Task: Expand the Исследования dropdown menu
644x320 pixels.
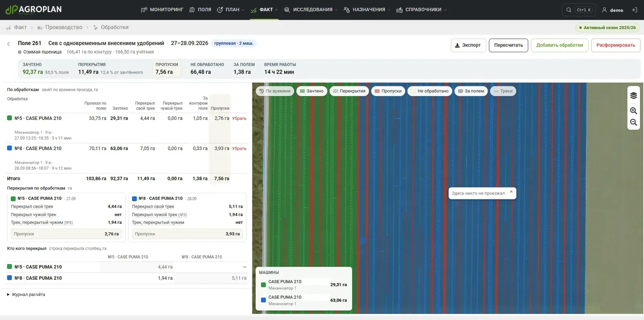Action: [311, 10]
